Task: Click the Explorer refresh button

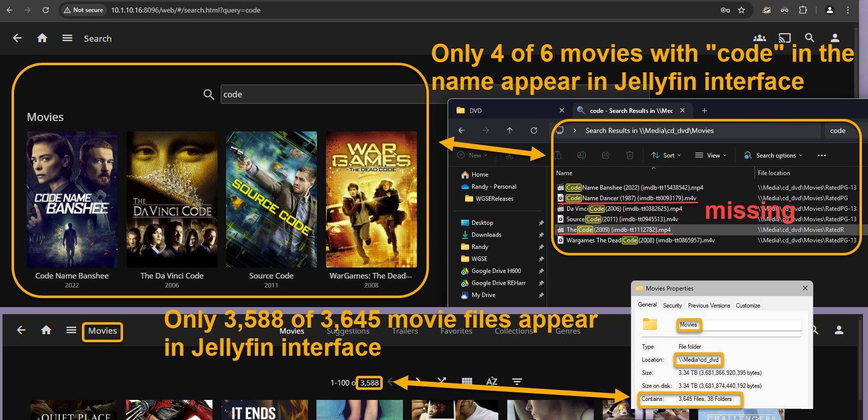Action: coord(534,130)
